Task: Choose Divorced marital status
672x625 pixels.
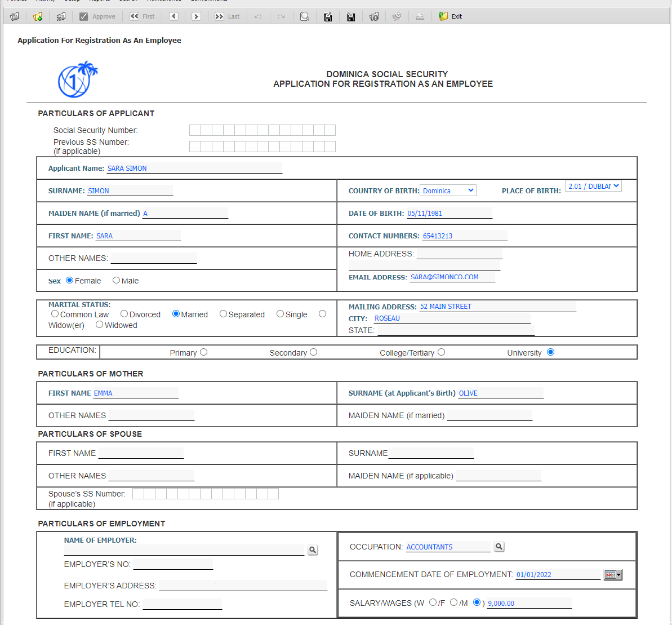Action: tap(124, 314)
